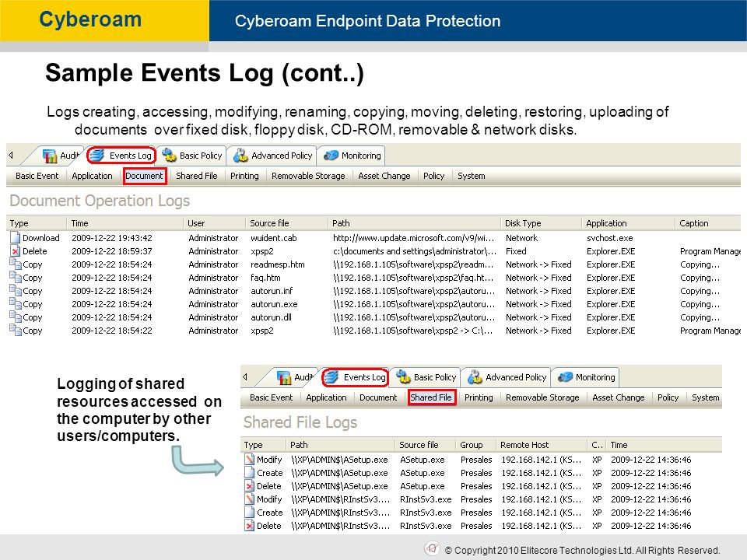
Task: Click the Monitoring icon in upper panel
Action: [331, 156]
